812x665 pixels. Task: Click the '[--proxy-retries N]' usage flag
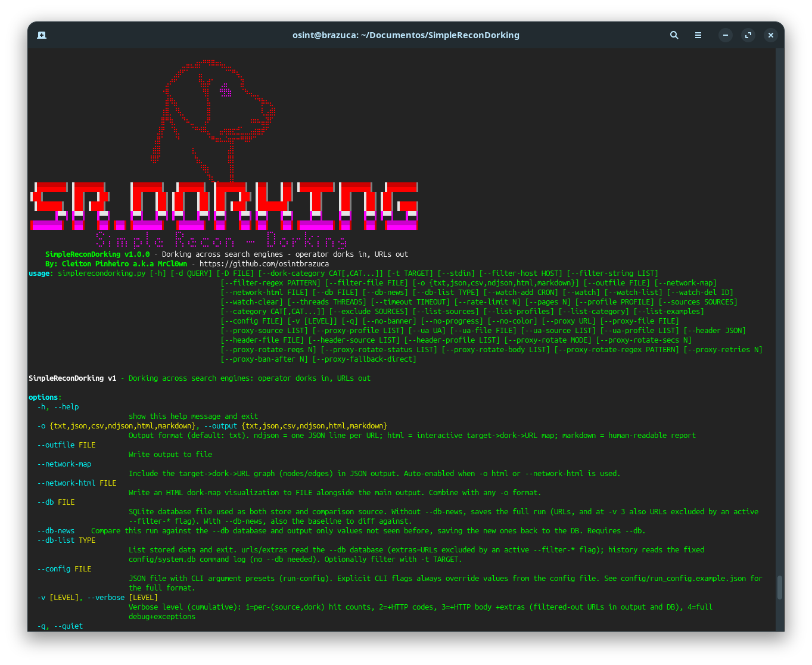coord(723,350)
